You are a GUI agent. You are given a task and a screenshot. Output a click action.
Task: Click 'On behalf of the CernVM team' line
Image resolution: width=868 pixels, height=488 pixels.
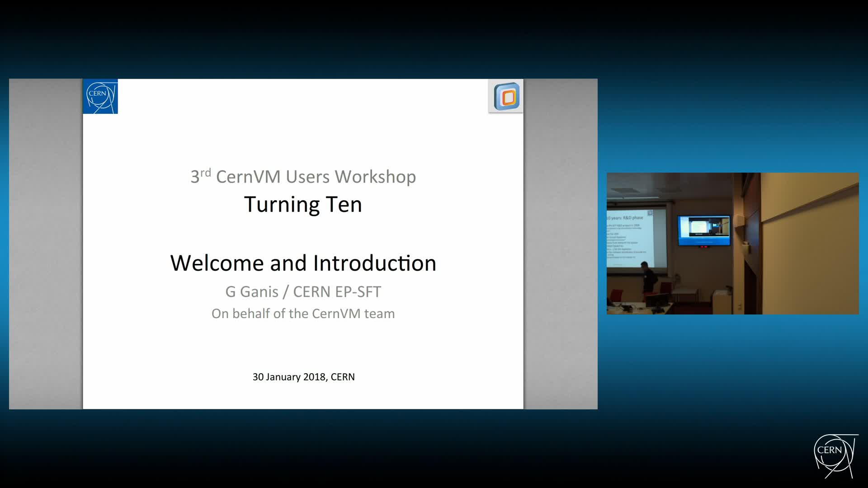pyautogui.click(x=303, y=313)
